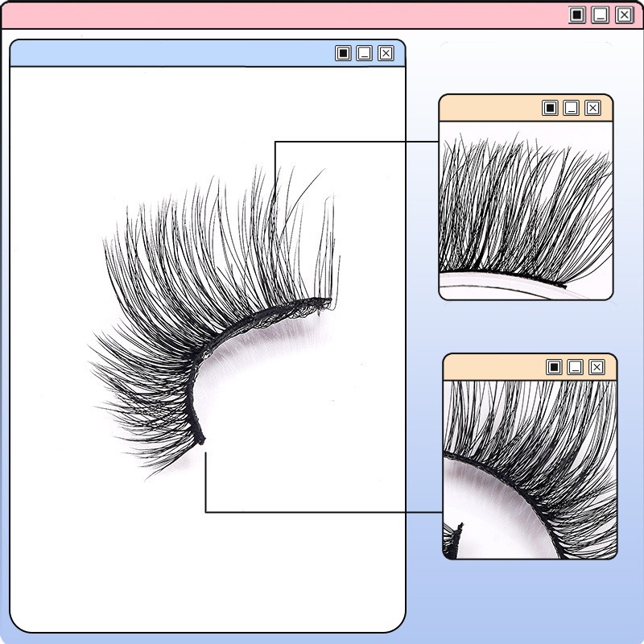Close the blue-titled full eyelash window
The height and width of the screenshot is (644, 644).
click(x=386, y=53)
